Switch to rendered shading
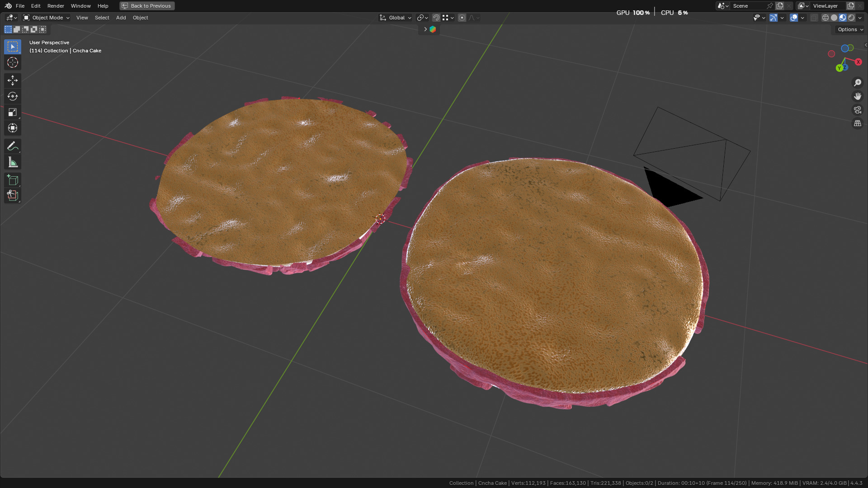 point(851,18)
